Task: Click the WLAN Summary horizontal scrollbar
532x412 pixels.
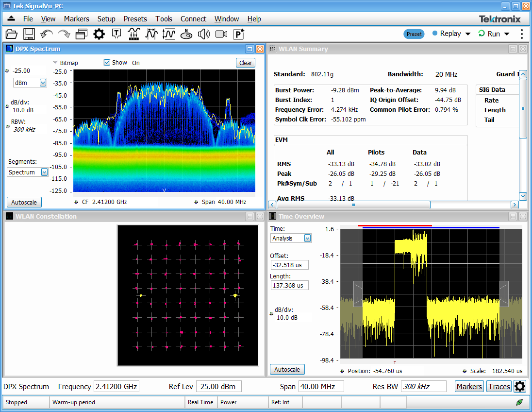Action: [x=353, y=205]
